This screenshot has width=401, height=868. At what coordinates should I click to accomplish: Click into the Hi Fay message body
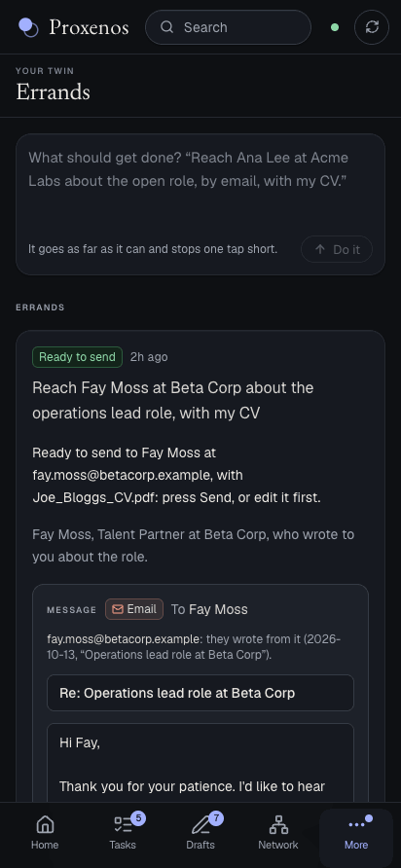coord(200,763)
